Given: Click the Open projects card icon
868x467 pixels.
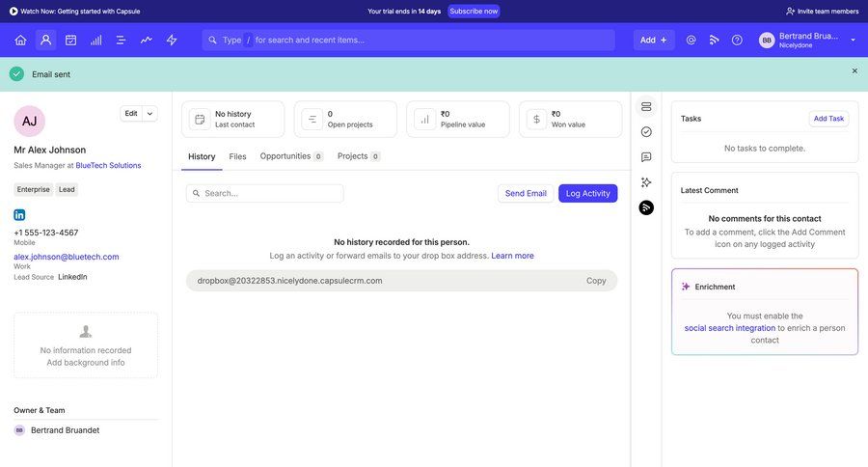Looking at the screenshot, I should coord(312,119).
